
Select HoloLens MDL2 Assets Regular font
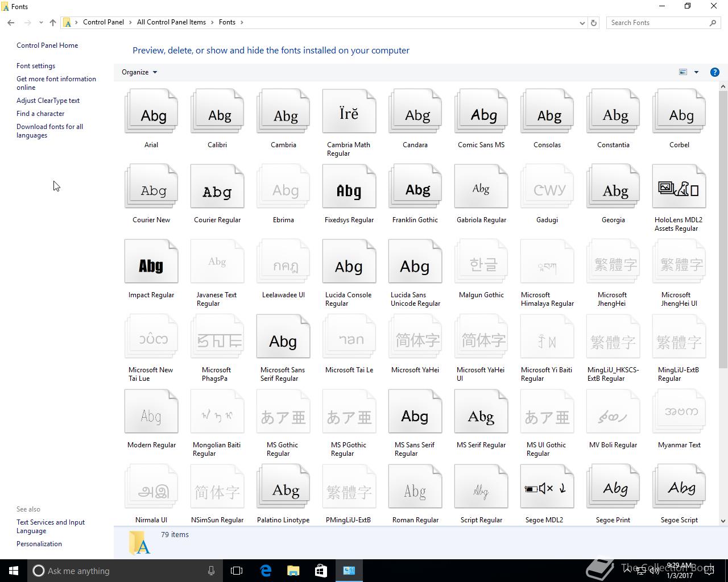point(679,186)
